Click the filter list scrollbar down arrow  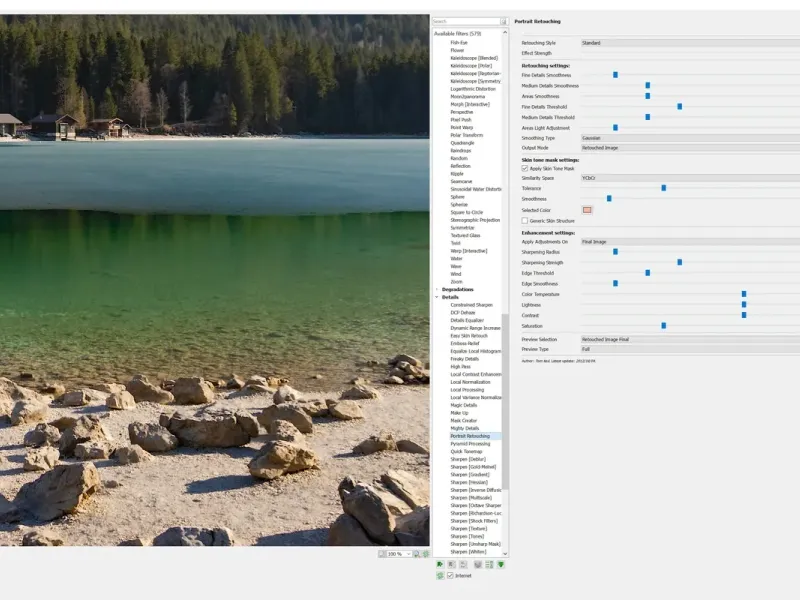click(505, 554)
